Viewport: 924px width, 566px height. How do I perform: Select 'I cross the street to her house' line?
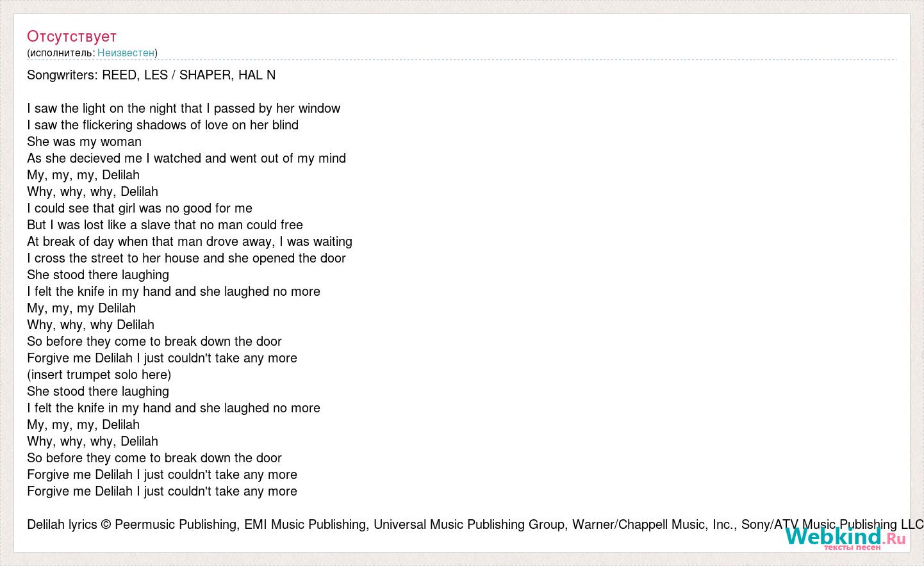[186, 258]
